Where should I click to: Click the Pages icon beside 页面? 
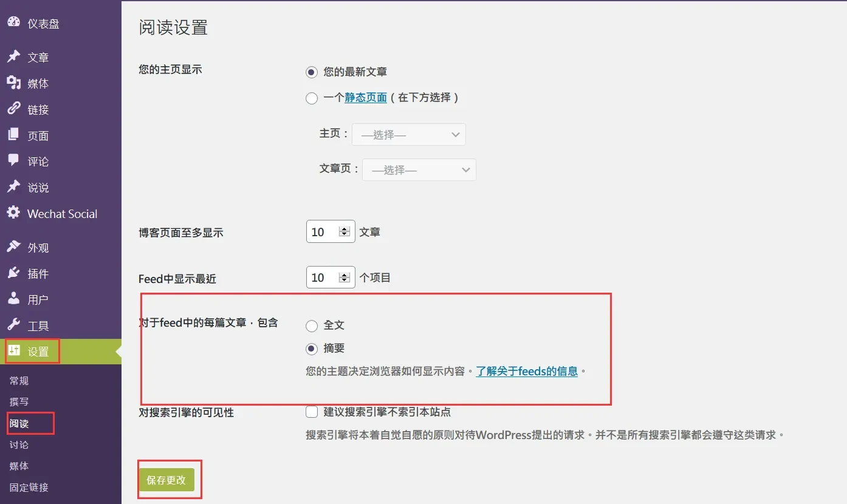click(x=13, y=135)
